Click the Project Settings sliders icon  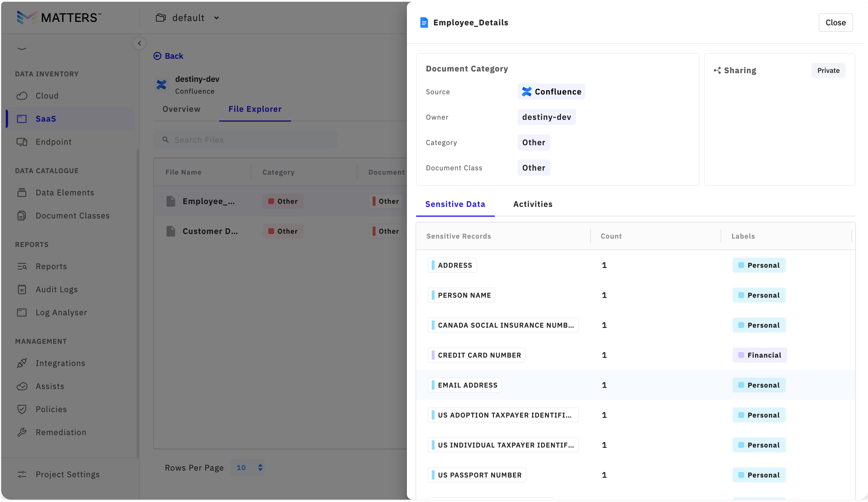22,474
